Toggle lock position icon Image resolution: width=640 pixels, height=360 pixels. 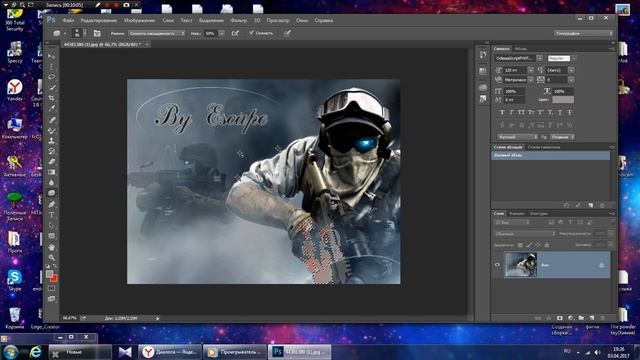click(x=538, y=245)
